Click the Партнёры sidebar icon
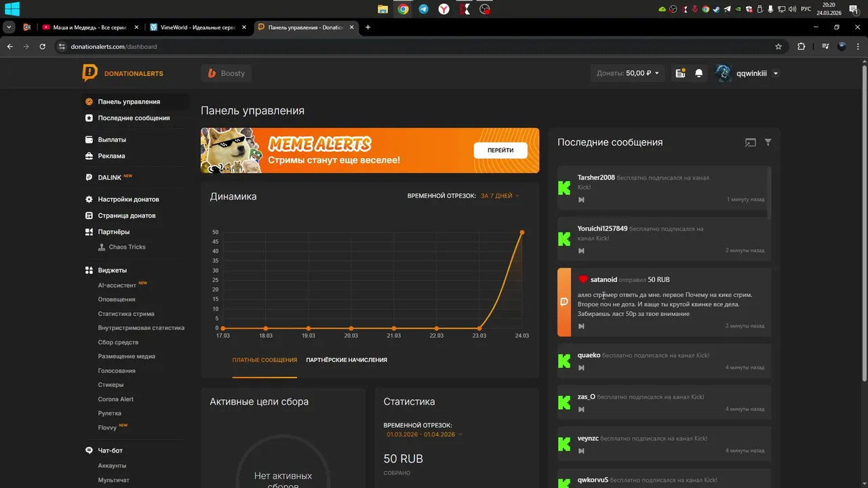 (89, 232)
